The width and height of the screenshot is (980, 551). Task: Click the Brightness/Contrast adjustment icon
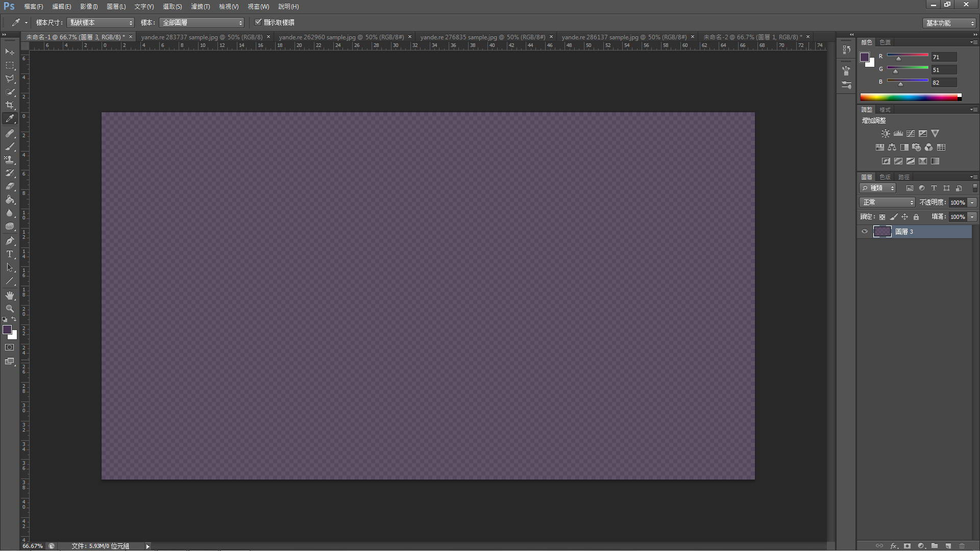[886, 134]
